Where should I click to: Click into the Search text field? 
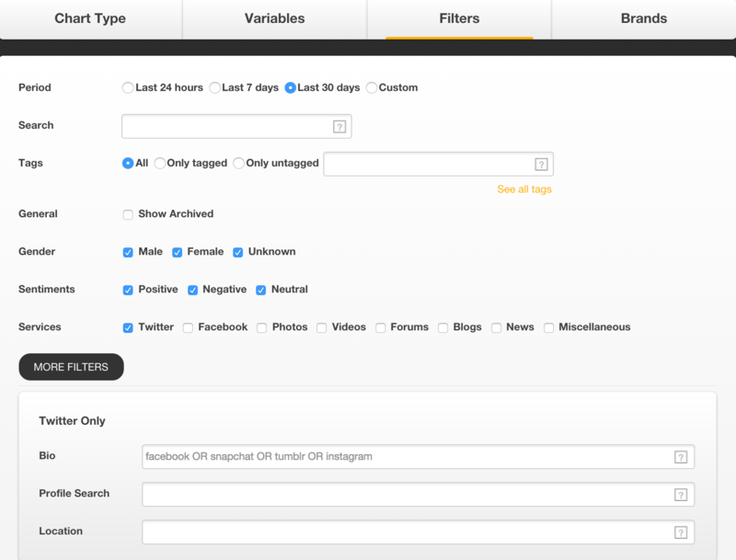click(x=225, y=127)
